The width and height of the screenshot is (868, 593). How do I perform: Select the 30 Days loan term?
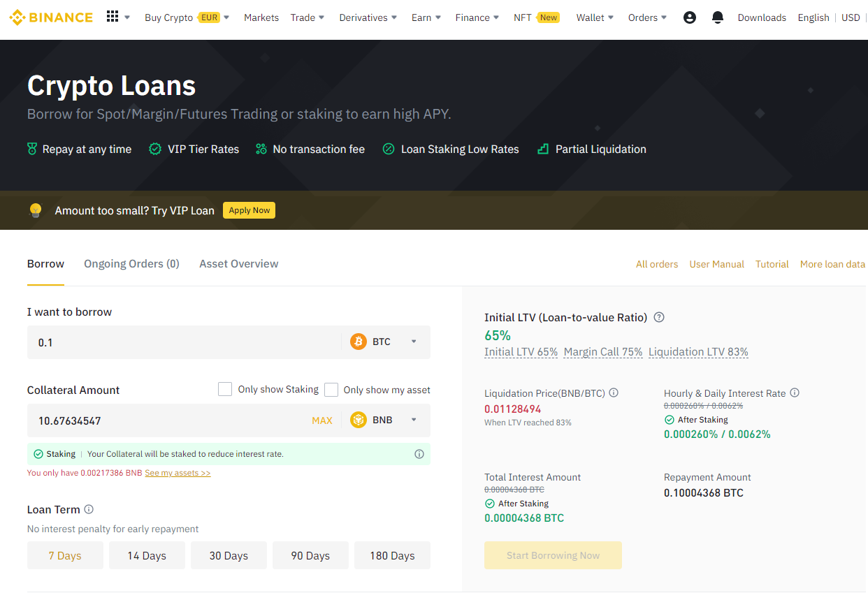pos(229,555)
